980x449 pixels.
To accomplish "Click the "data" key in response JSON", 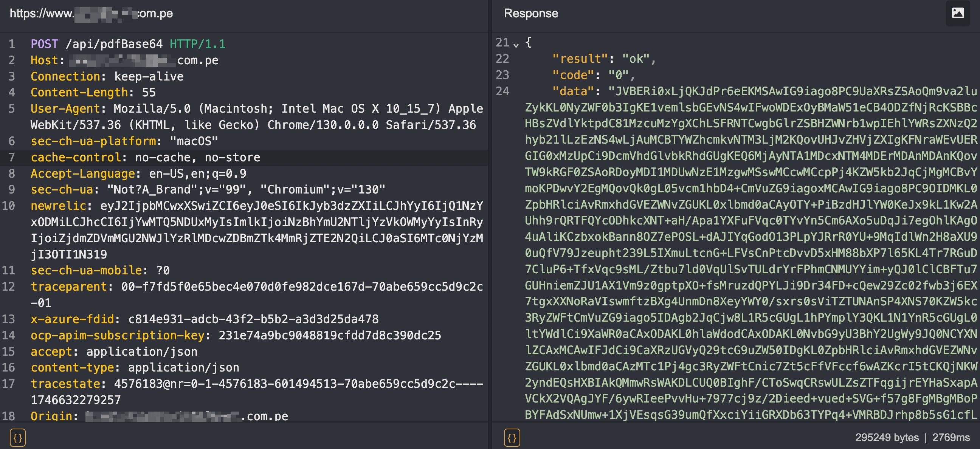I will click(x=573, y=91).
